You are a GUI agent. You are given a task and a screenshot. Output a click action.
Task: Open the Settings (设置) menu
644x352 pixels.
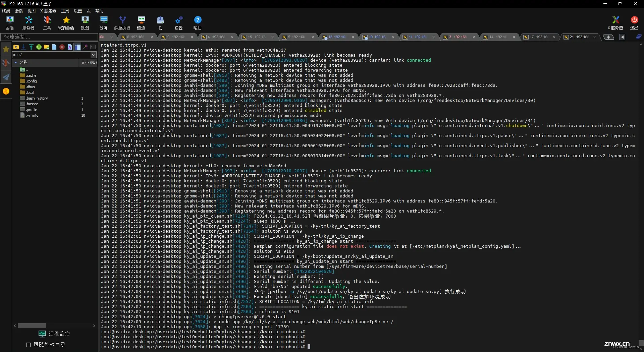pos(78,11)
